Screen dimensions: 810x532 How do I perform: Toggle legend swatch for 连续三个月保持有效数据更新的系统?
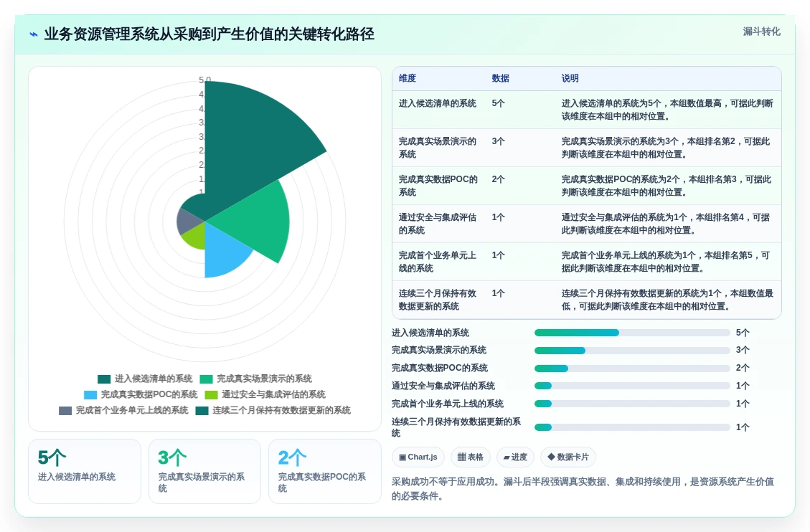[202, 411]
